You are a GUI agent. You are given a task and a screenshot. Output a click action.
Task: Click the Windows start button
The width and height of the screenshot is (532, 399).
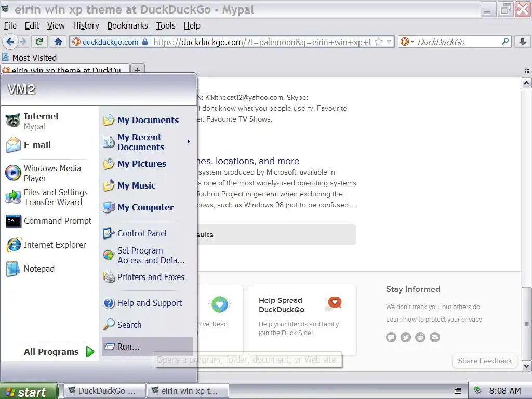tap(29, 391)
